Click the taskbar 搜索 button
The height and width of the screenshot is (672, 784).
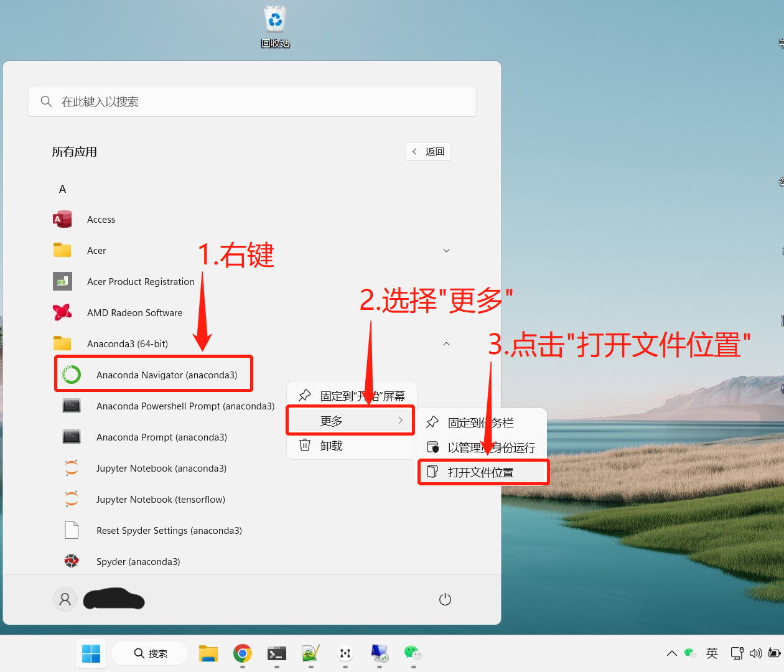(150, 653)
